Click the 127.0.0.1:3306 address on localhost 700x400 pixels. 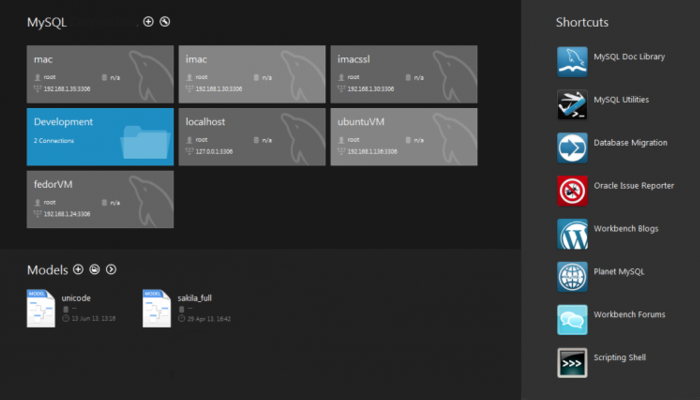click(214, 152)
